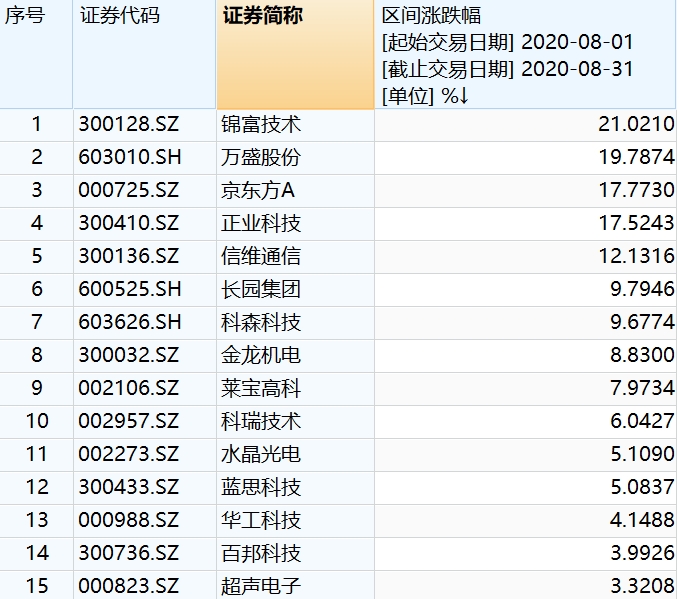Open the 锦富技术 stock name cell
This screenshot has height=599, width=680.
(261, 125)
